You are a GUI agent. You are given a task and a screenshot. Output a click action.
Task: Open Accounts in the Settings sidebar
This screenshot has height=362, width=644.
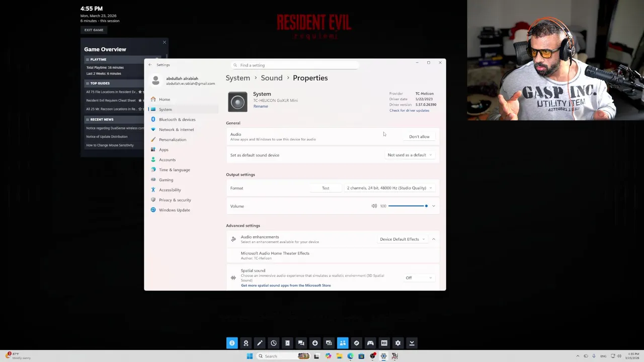[184, 160]
